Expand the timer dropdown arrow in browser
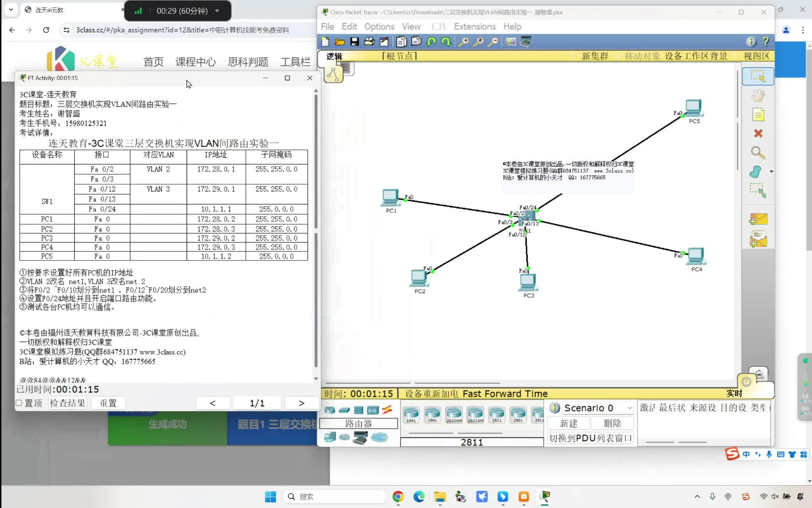 coord(217,11)
